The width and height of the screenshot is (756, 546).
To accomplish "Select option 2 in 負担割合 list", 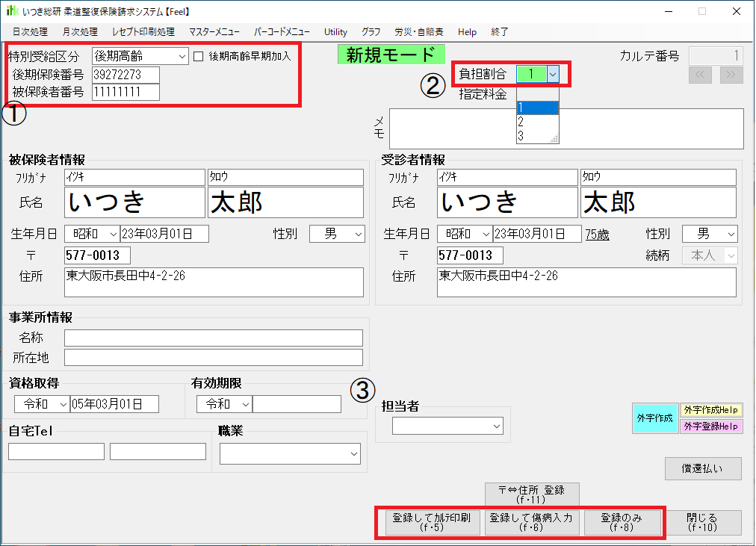I will (x=521, y=122).
